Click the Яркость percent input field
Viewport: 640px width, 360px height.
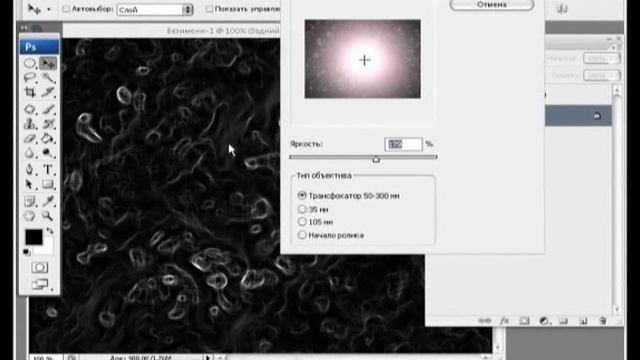click(x=403, y=144)
